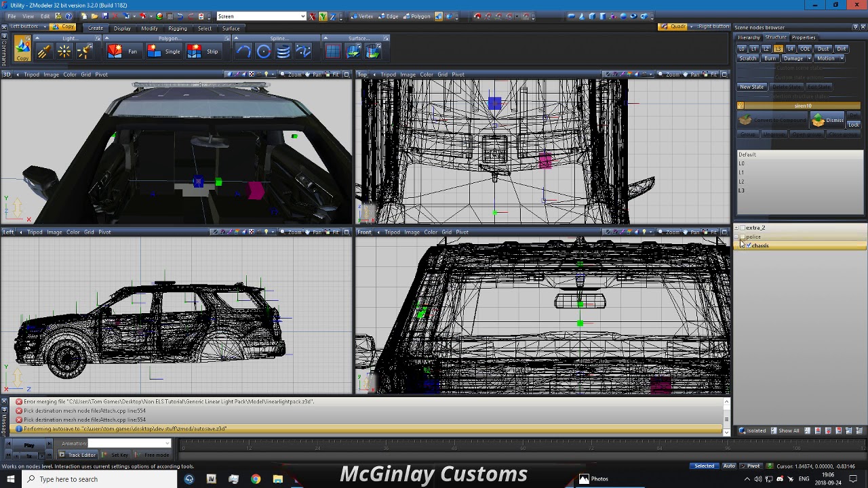Select the Default state in states list

pos(800,155)
